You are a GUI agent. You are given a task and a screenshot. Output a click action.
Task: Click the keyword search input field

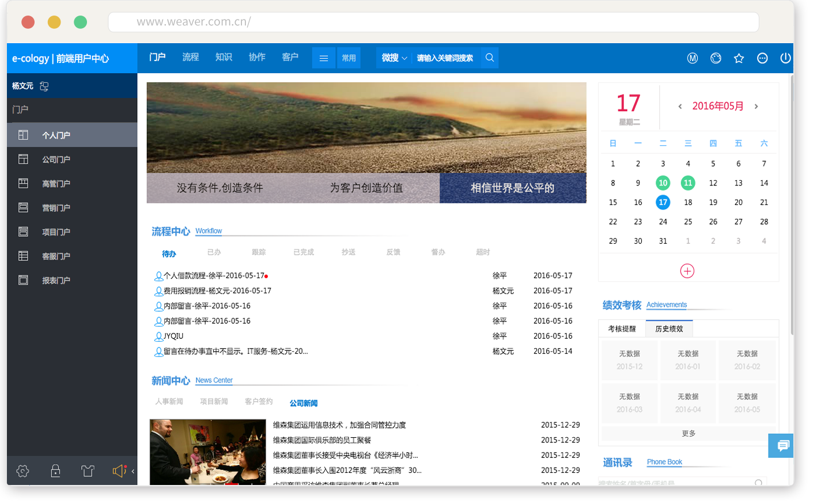point(445,58)
